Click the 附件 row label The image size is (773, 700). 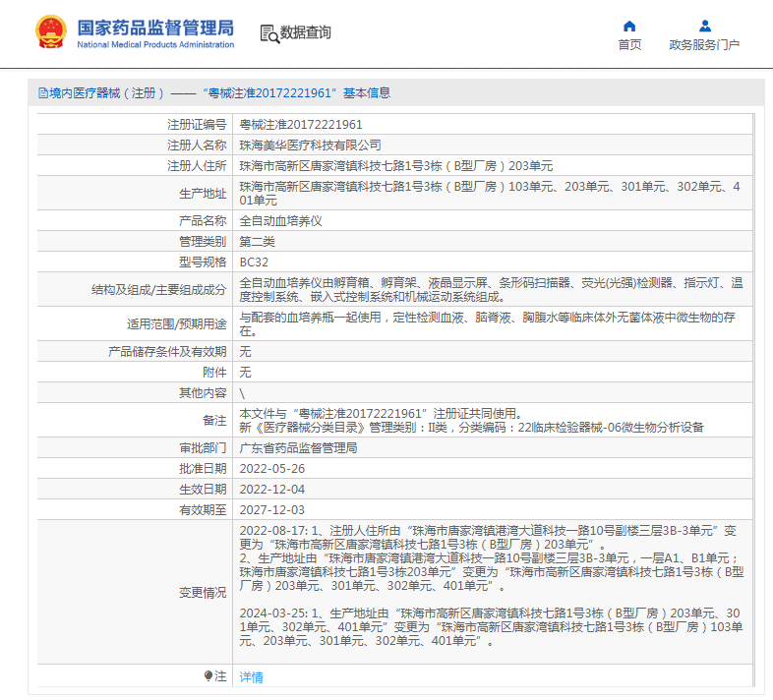[214, 373]
